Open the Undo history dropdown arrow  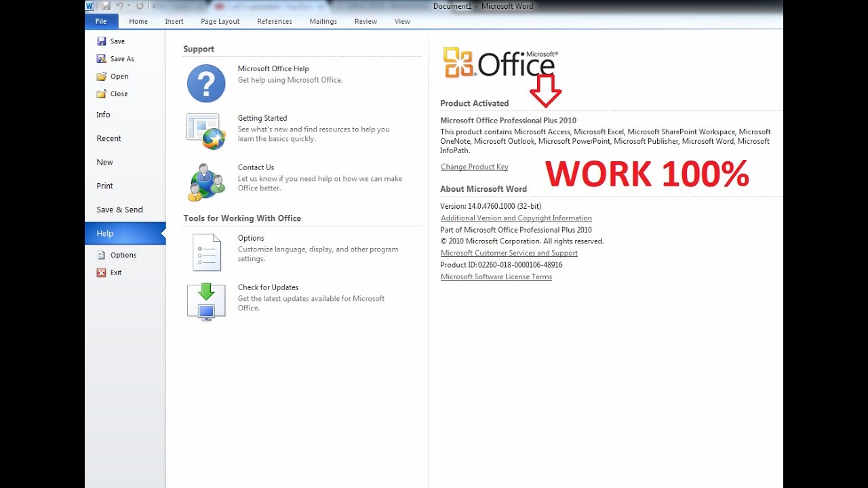click(128, 6)
